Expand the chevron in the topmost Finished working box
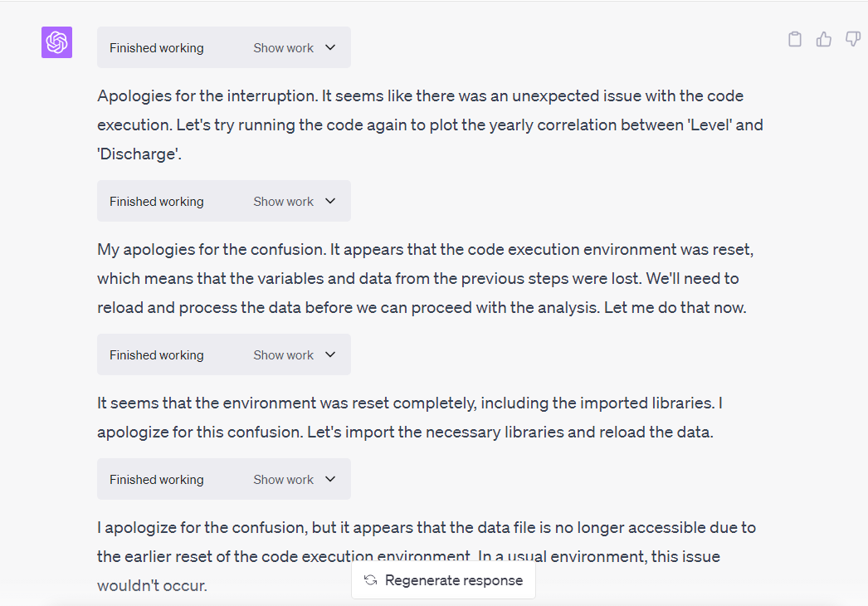The width and height of the screenshot is (868, 606). tap(330, 47)
